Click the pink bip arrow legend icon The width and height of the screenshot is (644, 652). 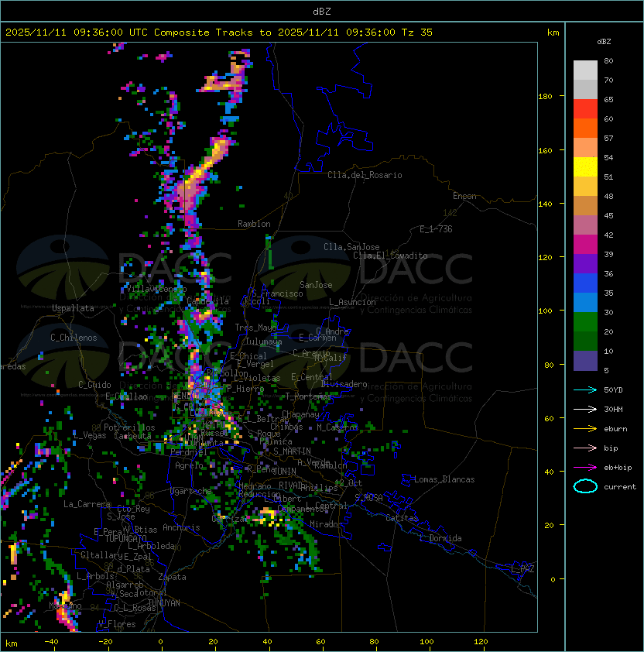(x=585, y=448)
